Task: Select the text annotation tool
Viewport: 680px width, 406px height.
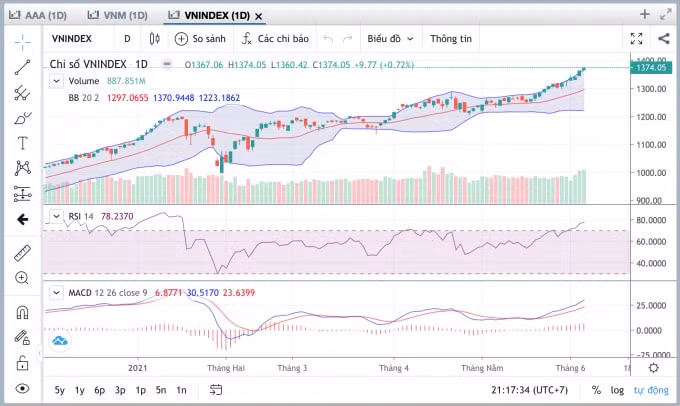Action: [x=23, y=143]
